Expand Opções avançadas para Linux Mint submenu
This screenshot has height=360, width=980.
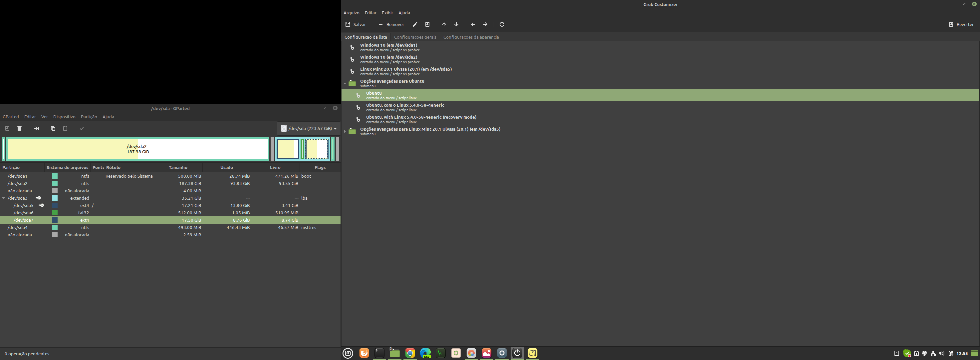click(345, 131)
